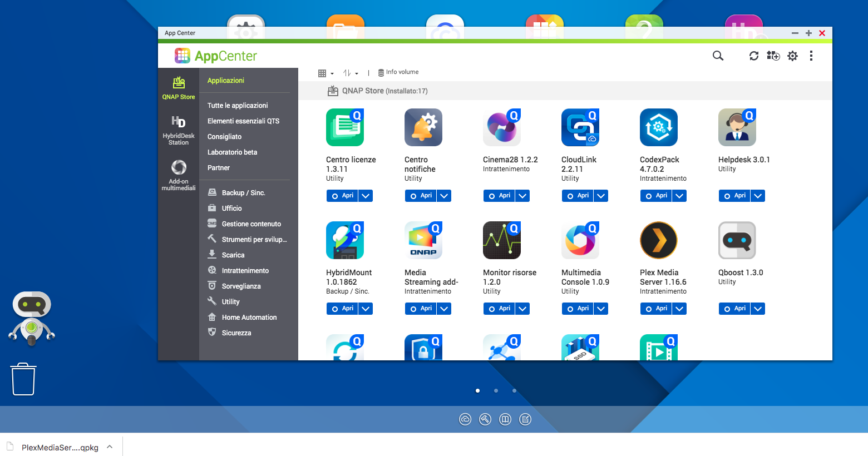Open AppCenter settings gear icon
The image size is (868, 456).
[x=792, y=56]
